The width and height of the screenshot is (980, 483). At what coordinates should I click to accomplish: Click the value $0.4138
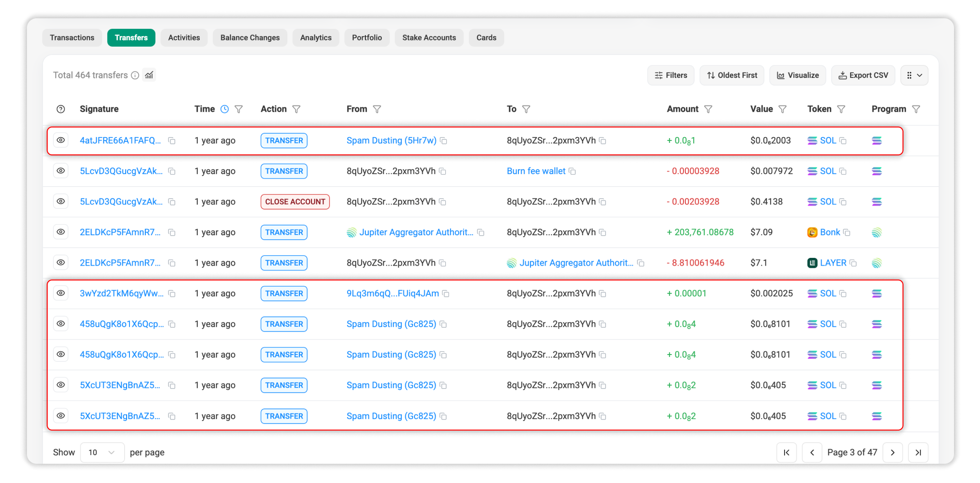click(766, 202)
